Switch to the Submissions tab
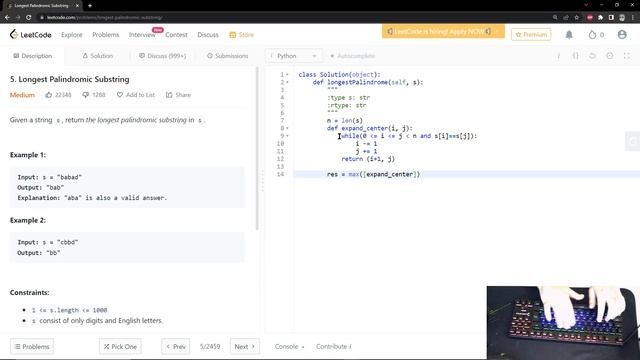This screenshot has width=640, height=360. point(227,56)
